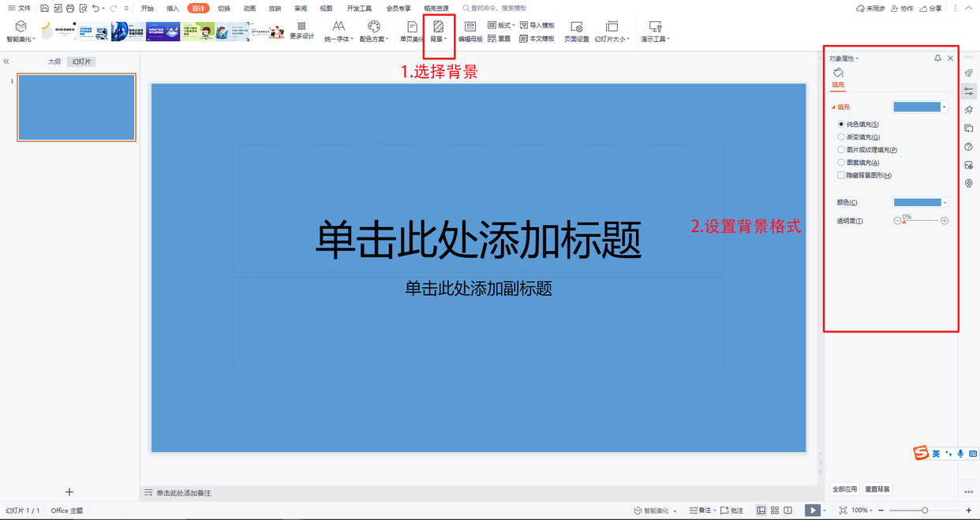Open the 颜色 color dropdown
Image resolution: width=980 pixels, height=520 pixels.
click(944, 202)
